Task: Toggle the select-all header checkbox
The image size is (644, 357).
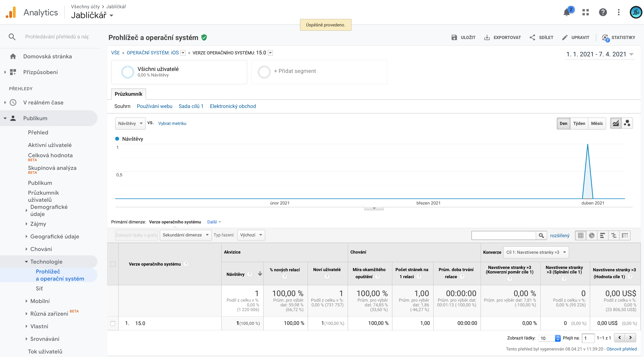Action: [113, 264]
